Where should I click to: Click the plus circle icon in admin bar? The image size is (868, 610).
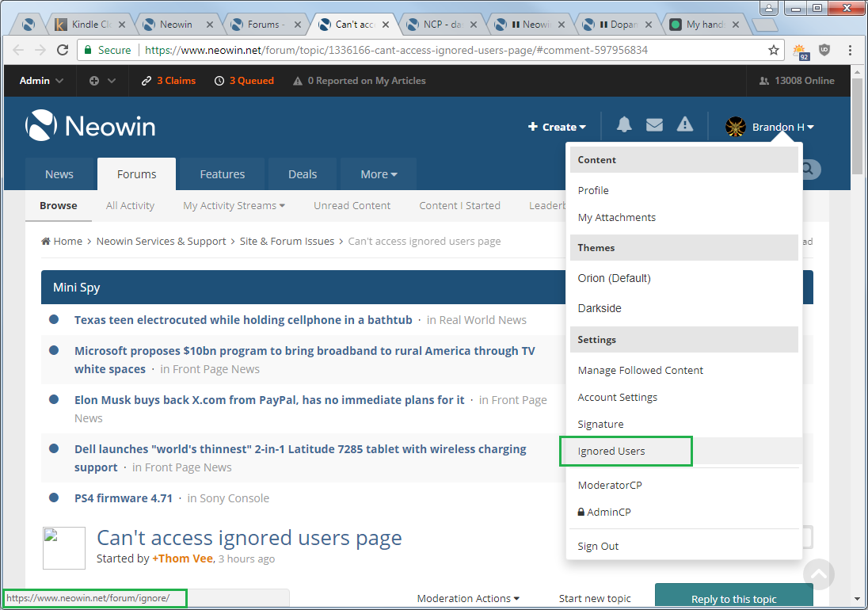click(x=94, y=81)
